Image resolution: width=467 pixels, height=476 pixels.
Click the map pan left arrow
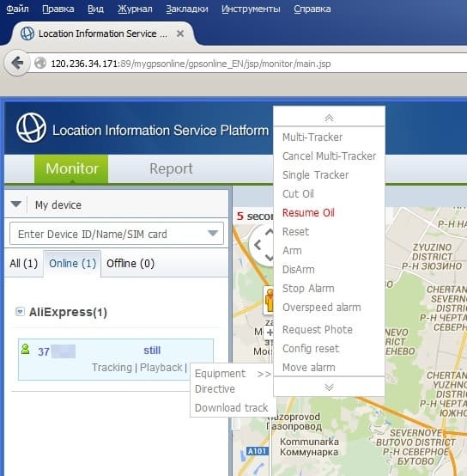tap(258, 245)
